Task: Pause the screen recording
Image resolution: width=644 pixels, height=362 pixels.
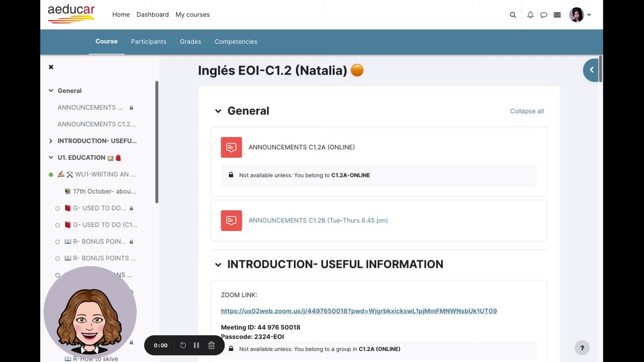Action: pyautogui.click(x=196, y=345)
